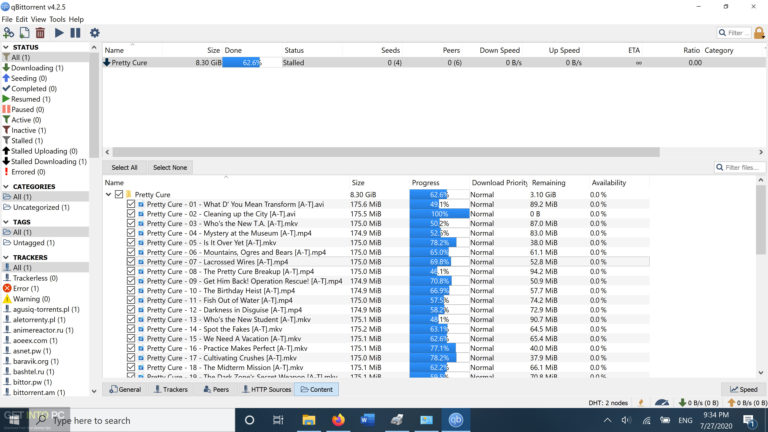Uncheck episode 01 What D' You Mean Transform
The width and height of the screenshot is (768, 432).
tap(131, 204)
